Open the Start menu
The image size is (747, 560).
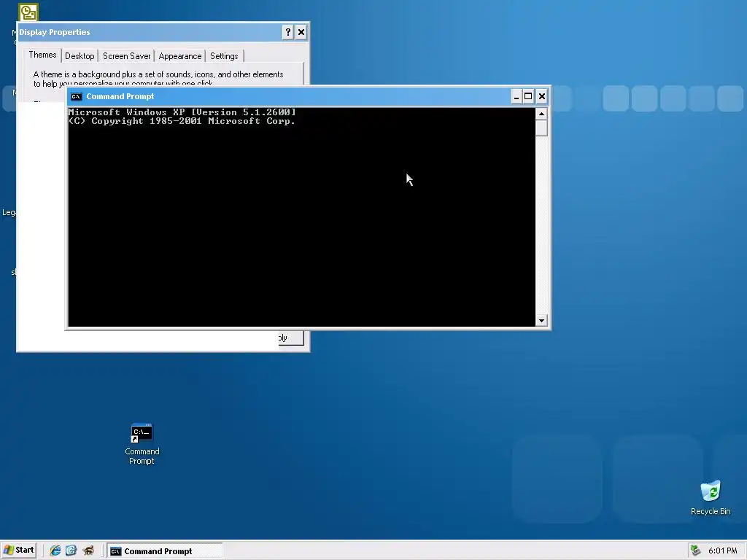tap(18, 551)
